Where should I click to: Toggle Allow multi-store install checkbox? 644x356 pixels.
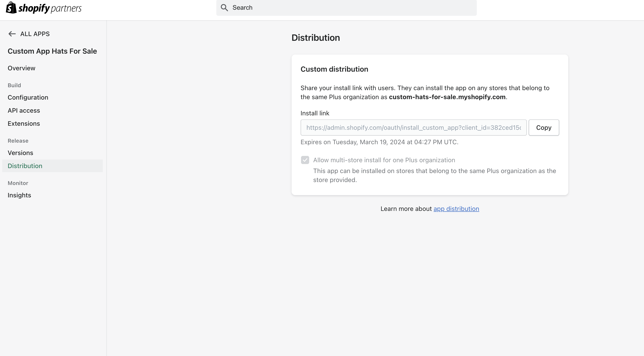305,160
